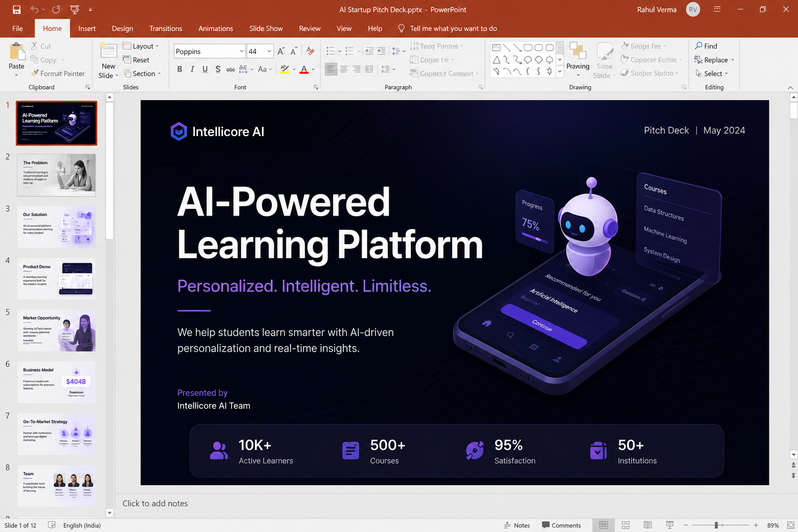Toggle underline formatting

205,69
